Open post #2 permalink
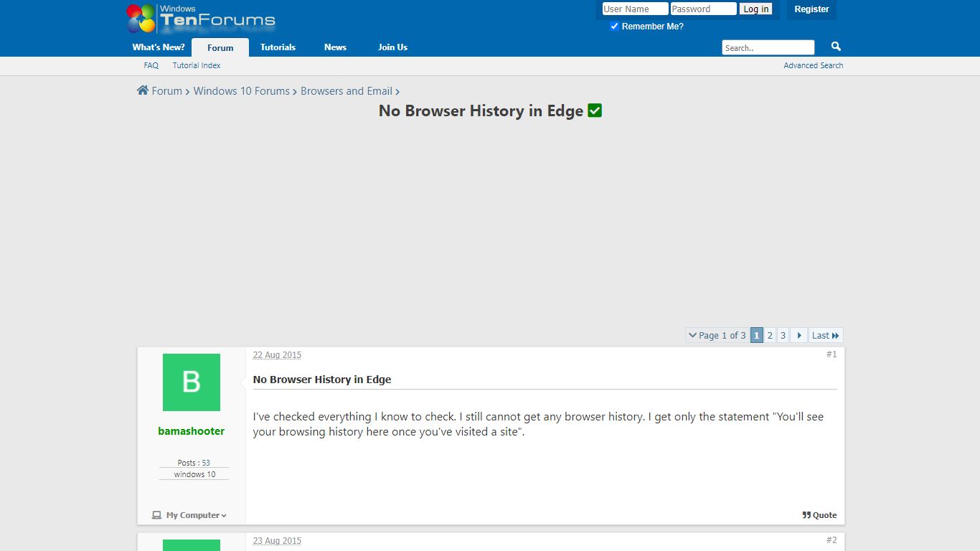This screenshot has height=551, width=980. coord(831,540)
